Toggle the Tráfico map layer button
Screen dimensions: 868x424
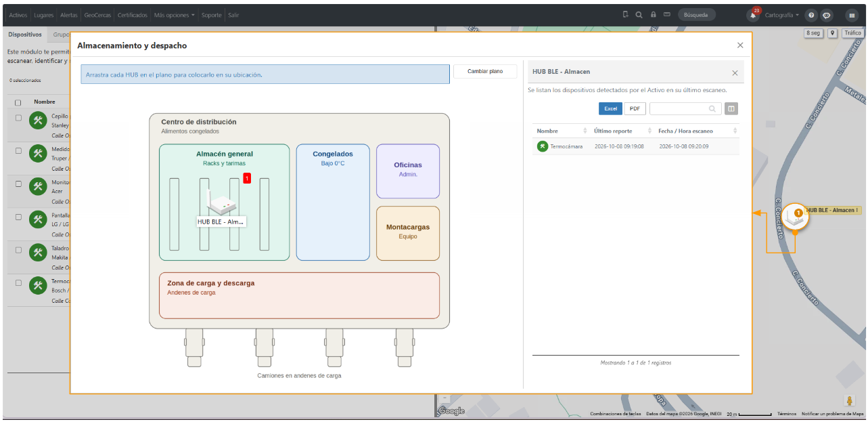pyautogui.click(x=852, y=33)
